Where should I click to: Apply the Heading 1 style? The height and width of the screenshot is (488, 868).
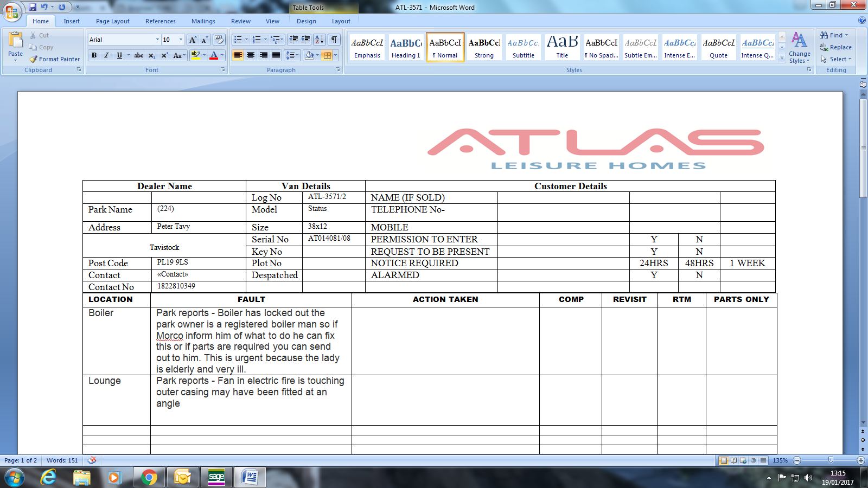pyautogui.click(x=406, y=48)
